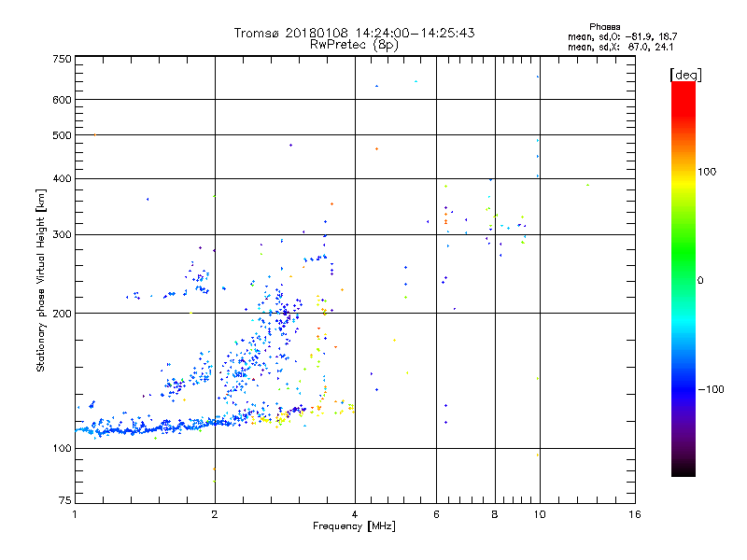Select the 'RwPretec (8p)' subtitle text
The image size is (747, 560).
click(x=354, y=45)
